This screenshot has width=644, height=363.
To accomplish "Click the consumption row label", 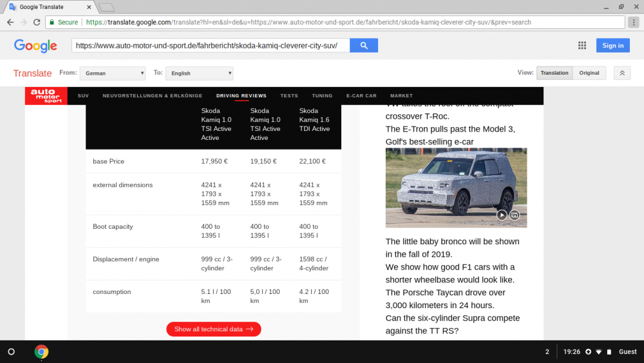I will (111, 292).
